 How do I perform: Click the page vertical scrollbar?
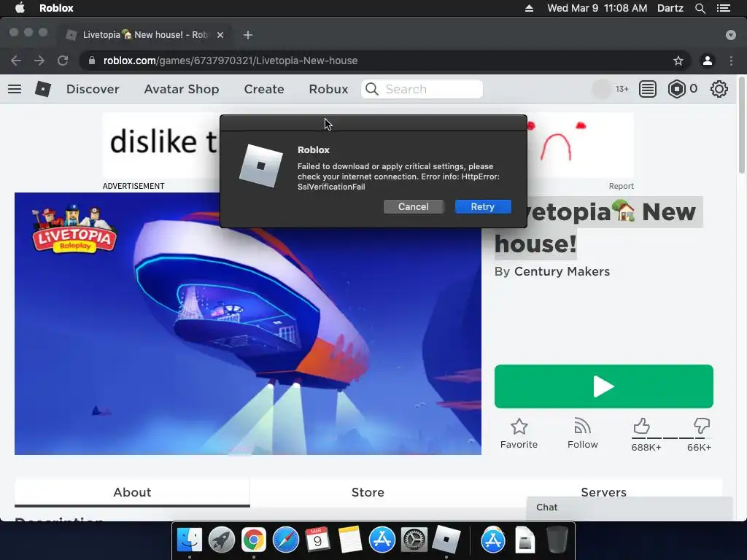[742, 124]
